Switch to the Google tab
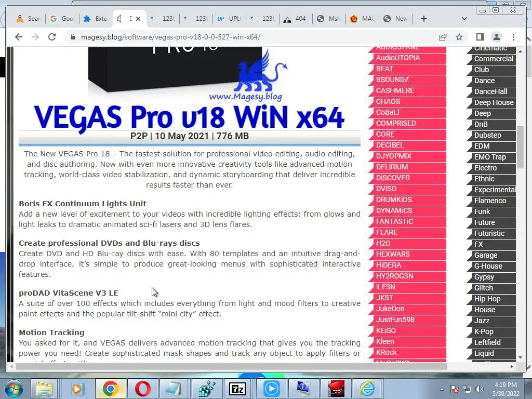Screen dimensions: 532x399 point(62,19)
